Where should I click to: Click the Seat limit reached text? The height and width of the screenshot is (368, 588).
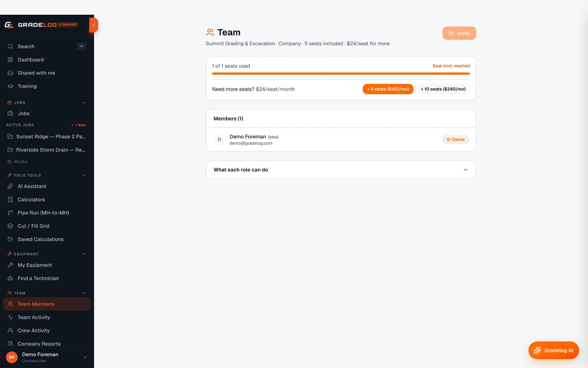coord(451,66)
